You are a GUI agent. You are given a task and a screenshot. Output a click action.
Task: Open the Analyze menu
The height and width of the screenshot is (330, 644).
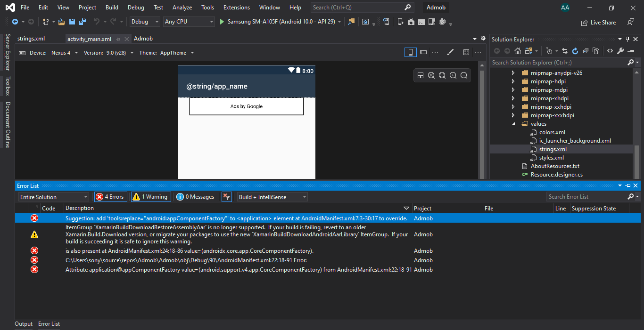pyautogui.click(x=182, y=8)
